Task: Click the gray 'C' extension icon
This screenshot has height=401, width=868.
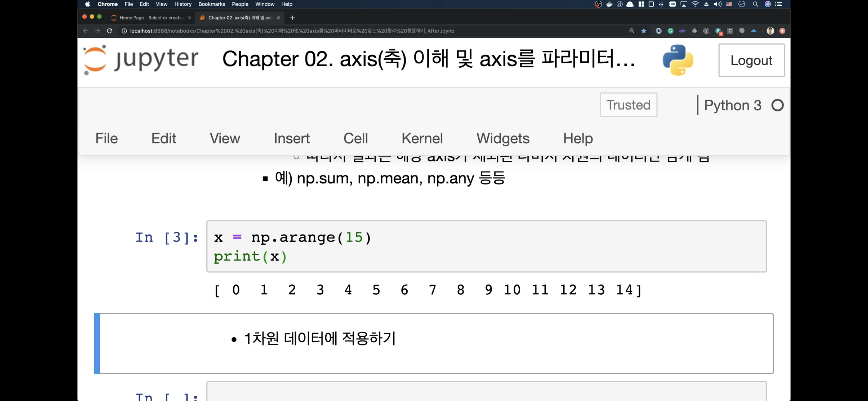Action: 730,31
